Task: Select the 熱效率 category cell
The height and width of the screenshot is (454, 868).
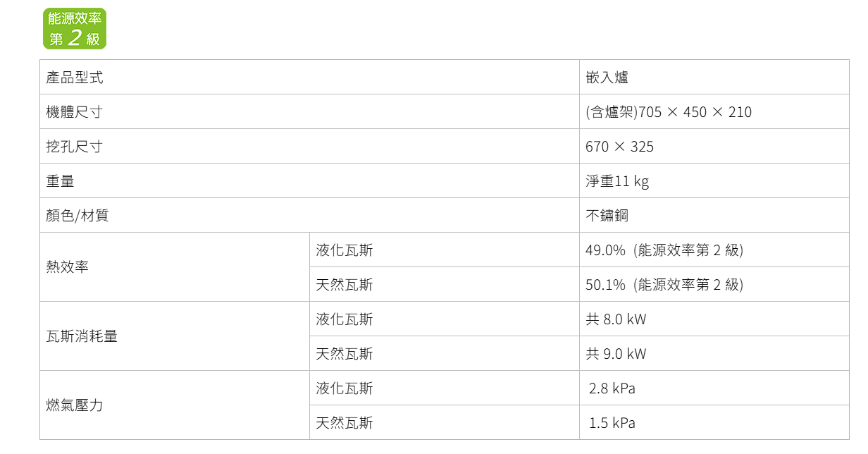Action: click(175, 266)
